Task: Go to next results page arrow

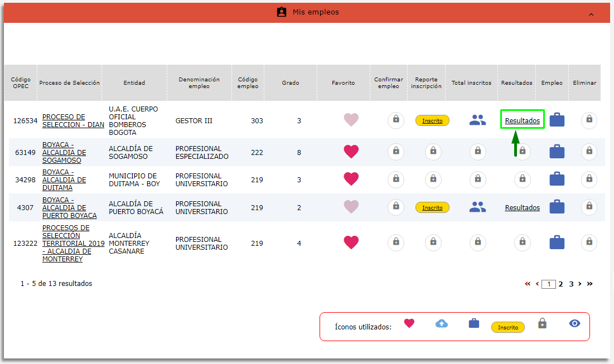Action: coord(580,284)
